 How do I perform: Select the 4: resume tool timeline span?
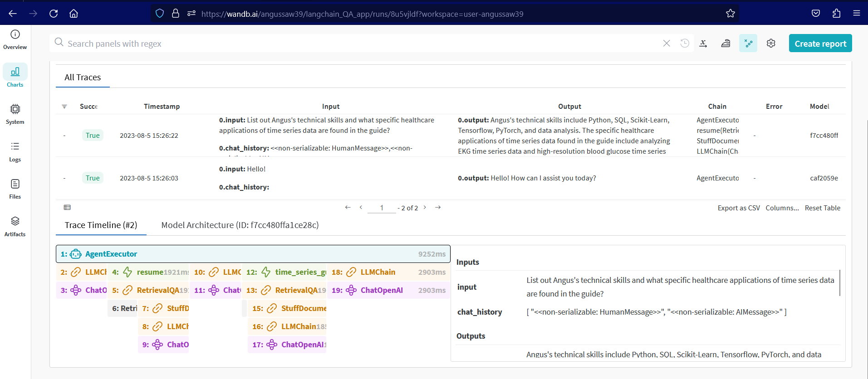click(149, 272)
